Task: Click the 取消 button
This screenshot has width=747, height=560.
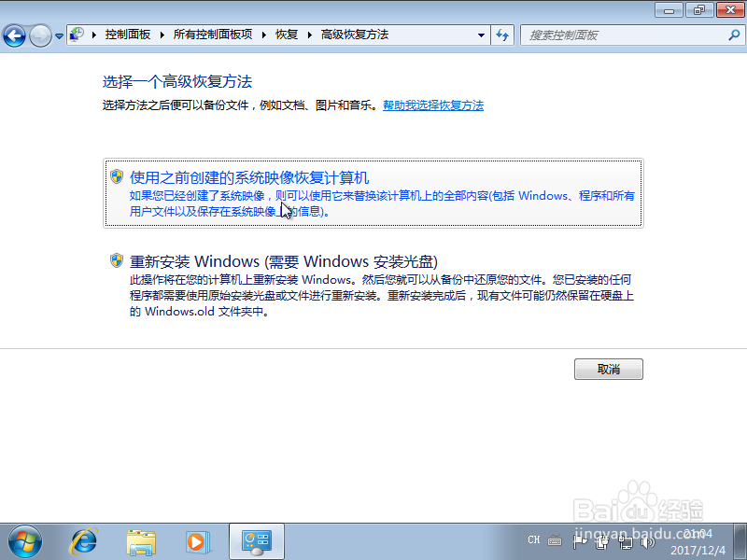Action: (608, 369)
